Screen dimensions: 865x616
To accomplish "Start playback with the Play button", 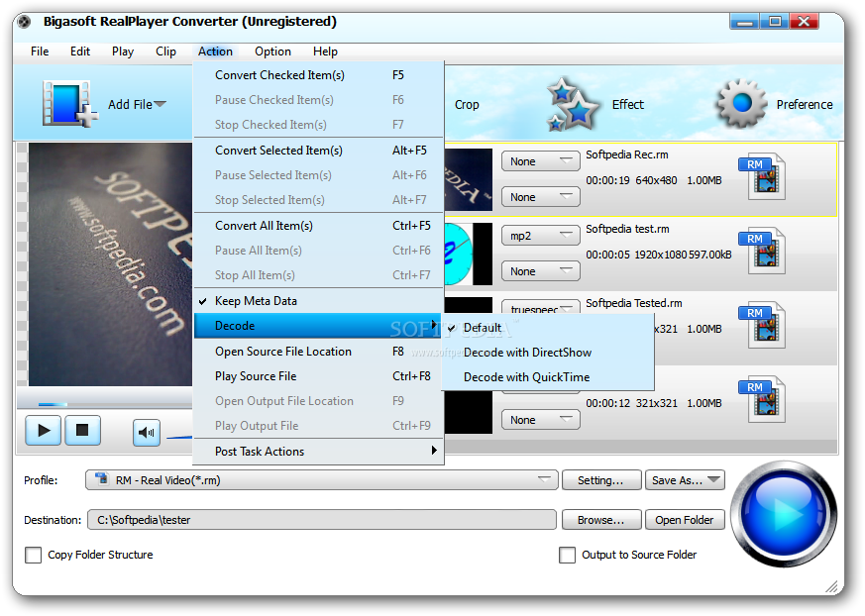I will pos(43,430).
